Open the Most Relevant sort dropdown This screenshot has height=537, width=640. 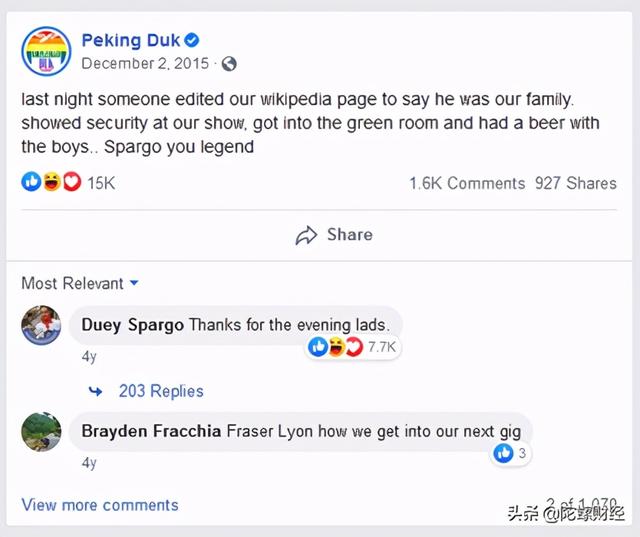pos(80,284)
